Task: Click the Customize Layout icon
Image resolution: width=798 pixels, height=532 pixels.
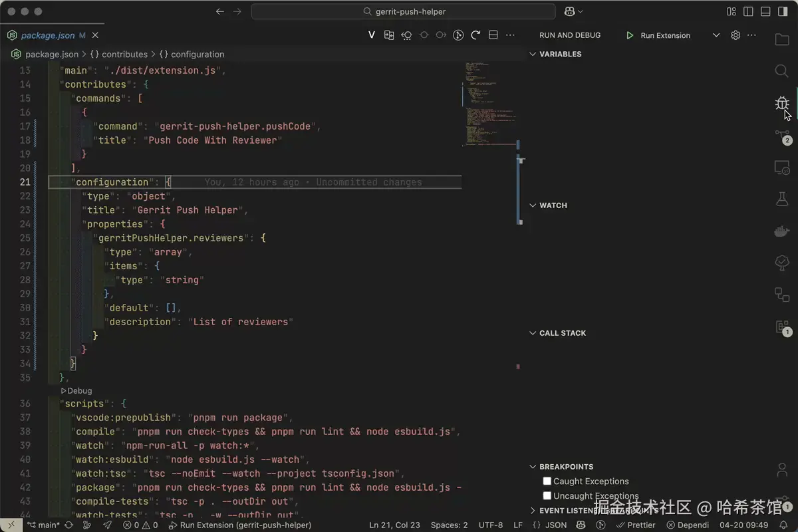Action: tap(731, 11)
